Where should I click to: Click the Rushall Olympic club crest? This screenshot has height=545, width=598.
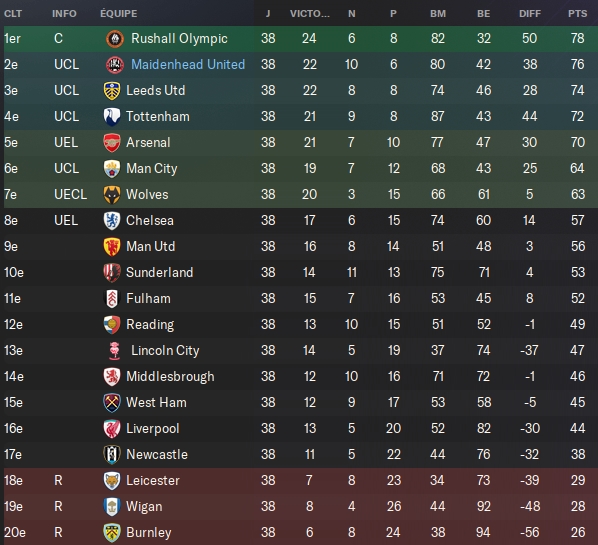click(115, 39)
